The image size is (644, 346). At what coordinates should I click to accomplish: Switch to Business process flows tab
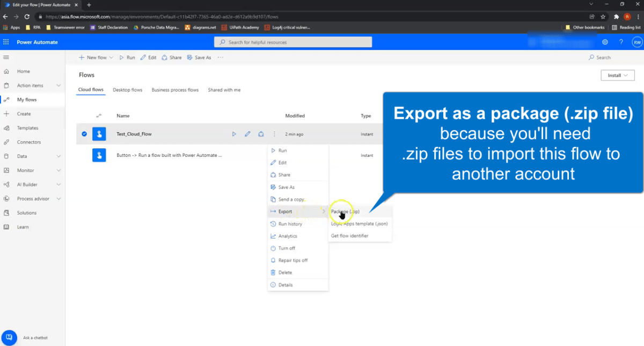(x=175, y=90)
